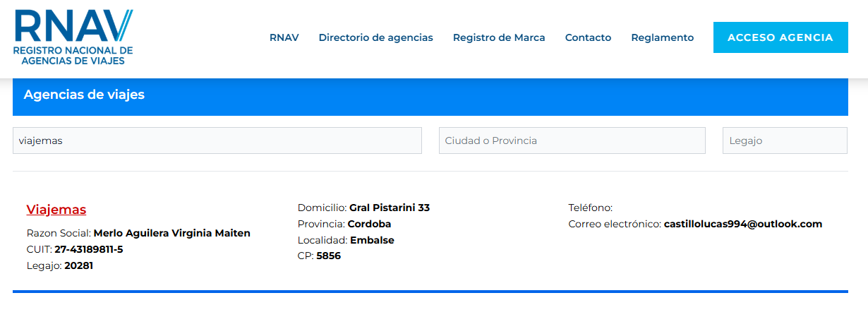This screenshot has height=317, width=868.
Task: Click the Domicilio value Gral Pistarini 33
Action: [390, 208]
